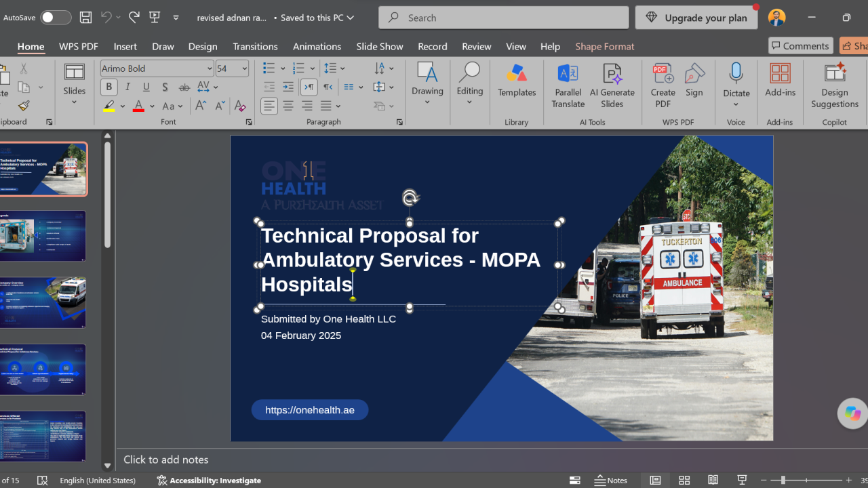Increase font size with the larger A
This screenshot has height=488, width=868.
pyautogui.click(x=201, y=106)
